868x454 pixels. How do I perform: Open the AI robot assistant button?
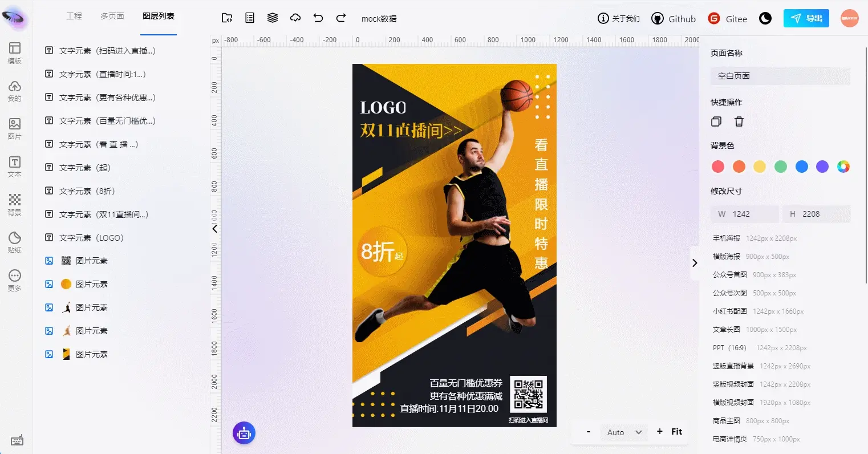244,433
